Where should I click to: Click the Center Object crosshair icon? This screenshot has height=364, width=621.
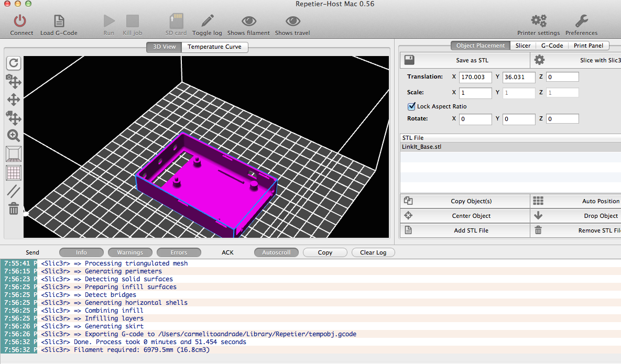tap(408, 215)
